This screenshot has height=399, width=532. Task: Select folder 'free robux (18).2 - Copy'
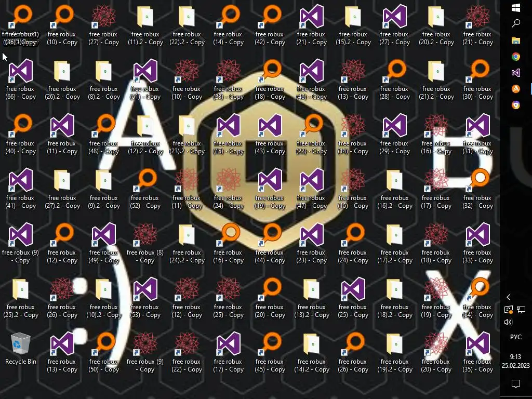[x=395, y=298]
